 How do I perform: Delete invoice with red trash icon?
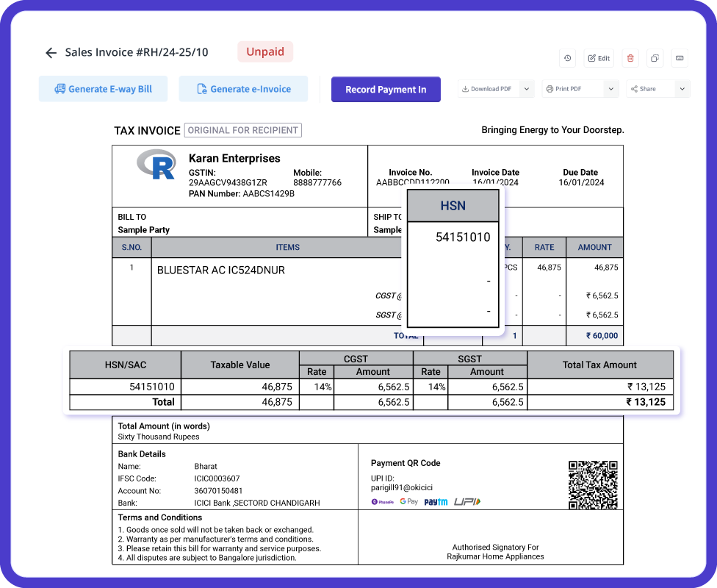tap(630, 58)
